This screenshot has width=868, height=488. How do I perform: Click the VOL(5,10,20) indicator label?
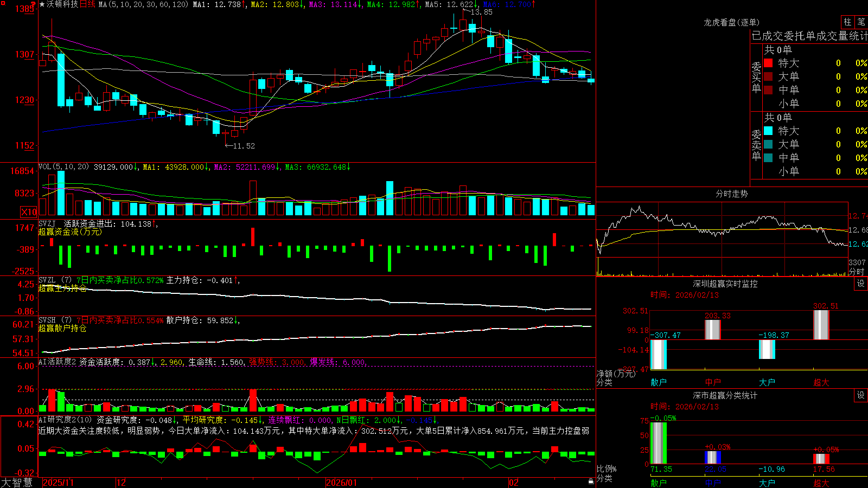pyautogui.click(x=63, y=167)
